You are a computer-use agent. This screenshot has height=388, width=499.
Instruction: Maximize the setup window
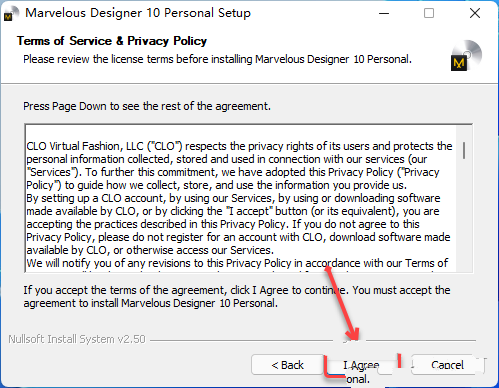429,14
